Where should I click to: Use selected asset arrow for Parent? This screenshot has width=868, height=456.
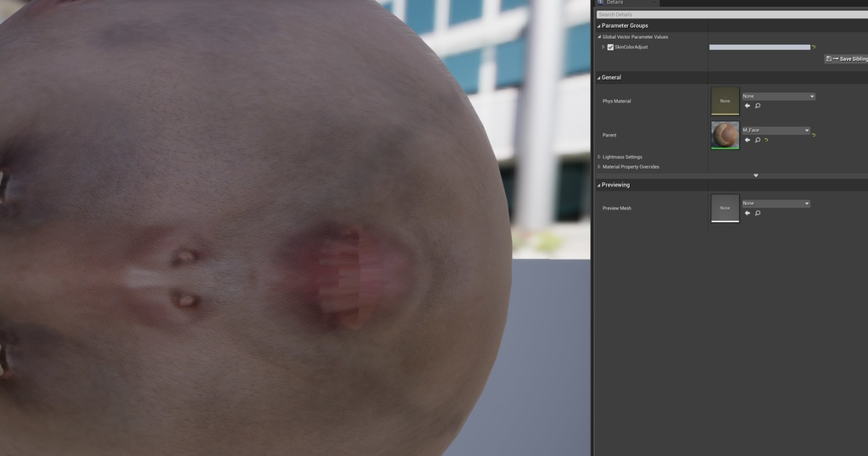coord(748,140)
